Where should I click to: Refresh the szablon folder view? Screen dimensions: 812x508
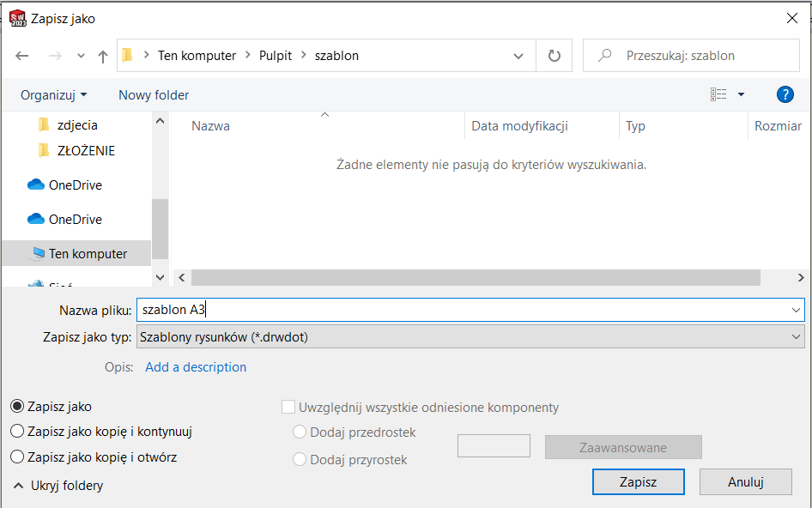click(554, 56)
